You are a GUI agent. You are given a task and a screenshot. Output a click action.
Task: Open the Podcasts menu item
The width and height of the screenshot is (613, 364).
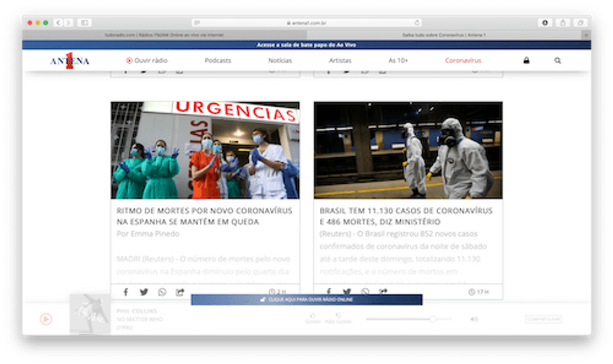pyautogui.click(x=218, y=60)
